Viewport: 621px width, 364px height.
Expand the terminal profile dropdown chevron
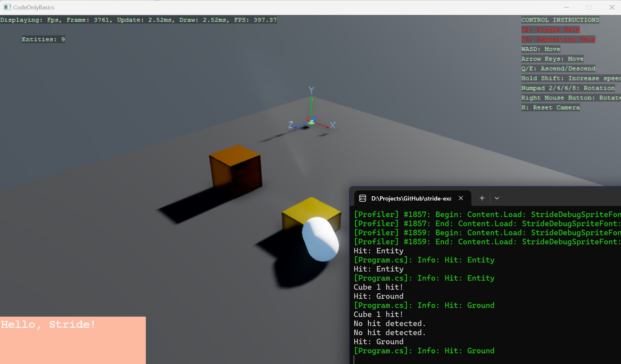tap(497, 198)
